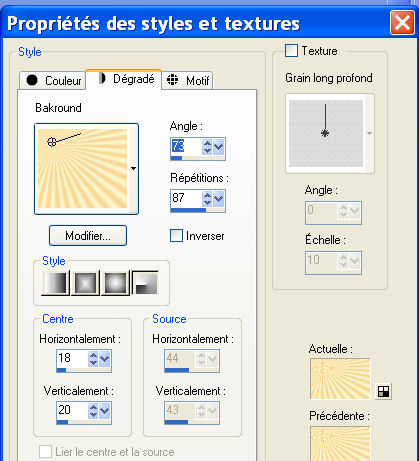Screen dimensions: 419x461
Task: Enable the Texture checkbox
Action: [291, 51]
